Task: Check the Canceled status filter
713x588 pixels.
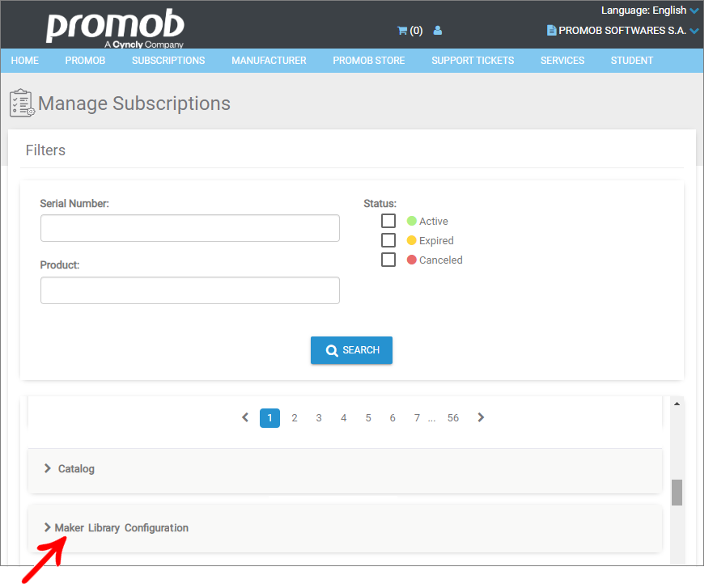Action: click(x=388, y=260)
